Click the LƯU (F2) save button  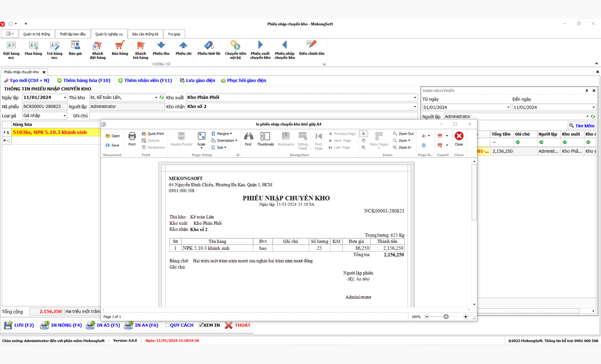pos(19,325)
